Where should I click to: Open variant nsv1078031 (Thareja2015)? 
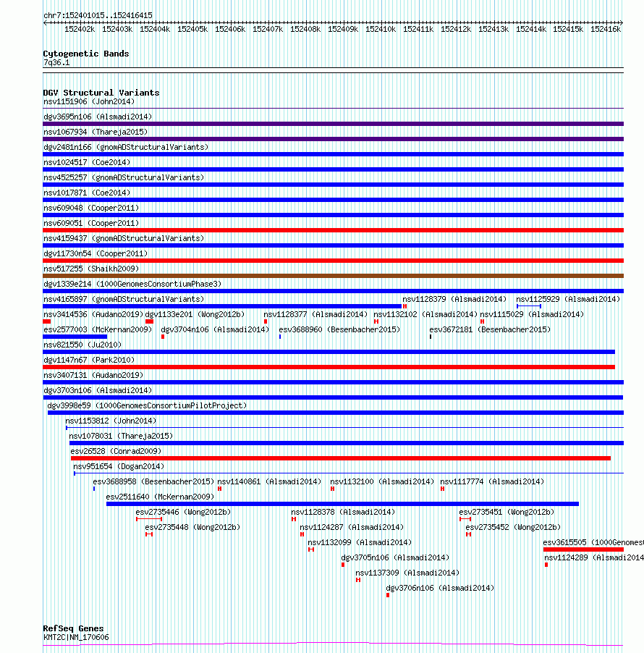121,436
